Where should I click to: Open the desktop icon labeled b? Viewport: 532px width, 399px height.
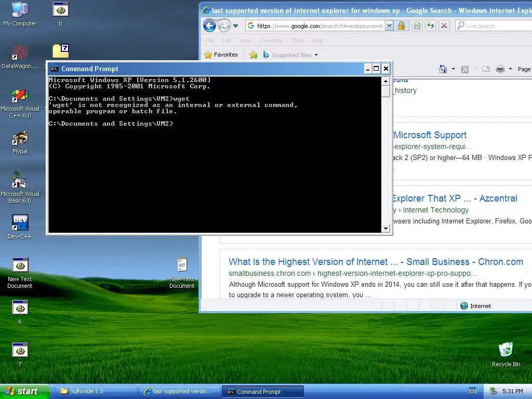coord(60,14)
